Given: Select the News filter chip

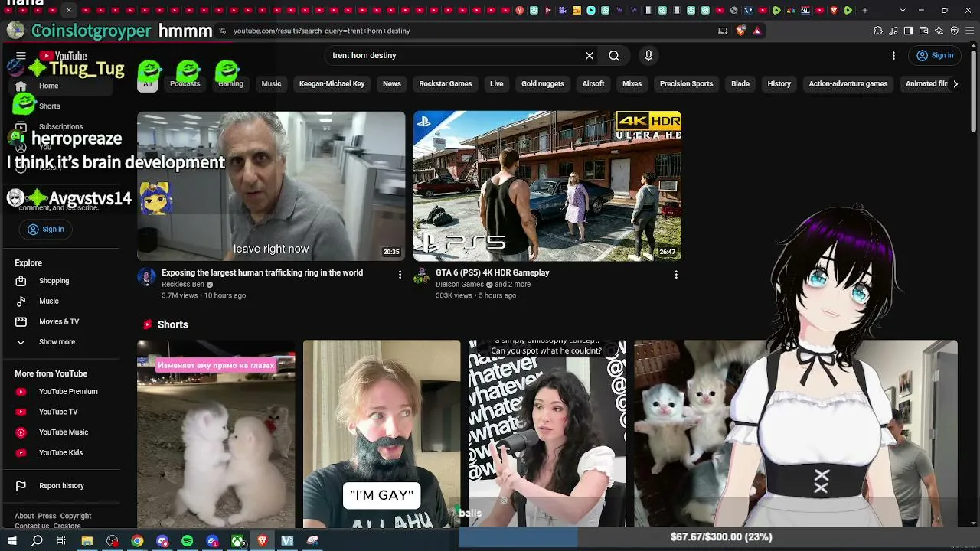Looking at the screenshot, I should click(392, 83).
